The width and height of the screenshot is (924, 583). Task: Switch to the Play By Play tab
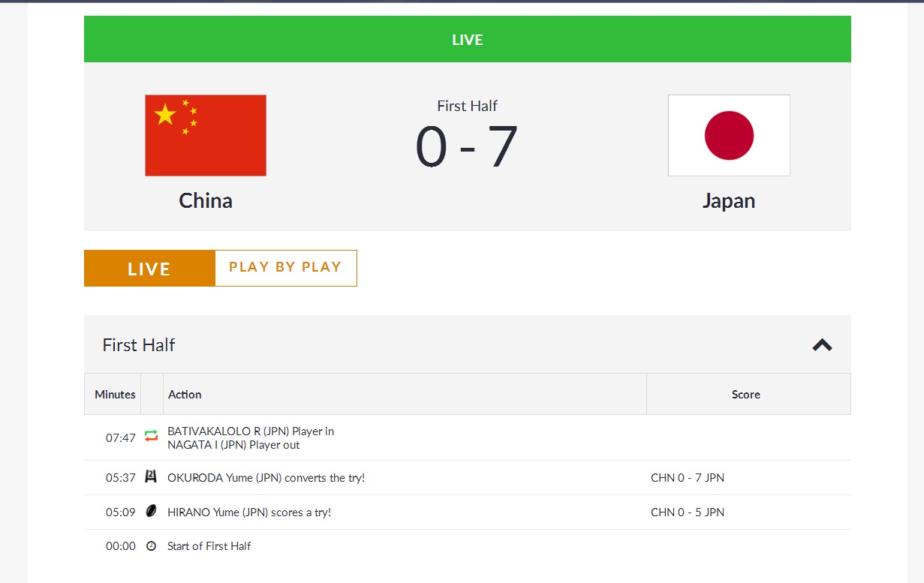click(x=285, y=267)
